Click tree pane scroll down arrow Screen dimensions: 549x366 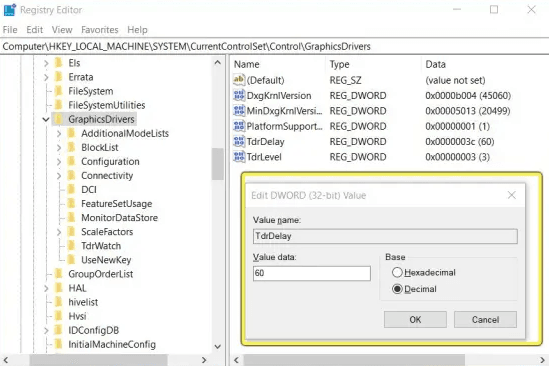click(217, 347)
